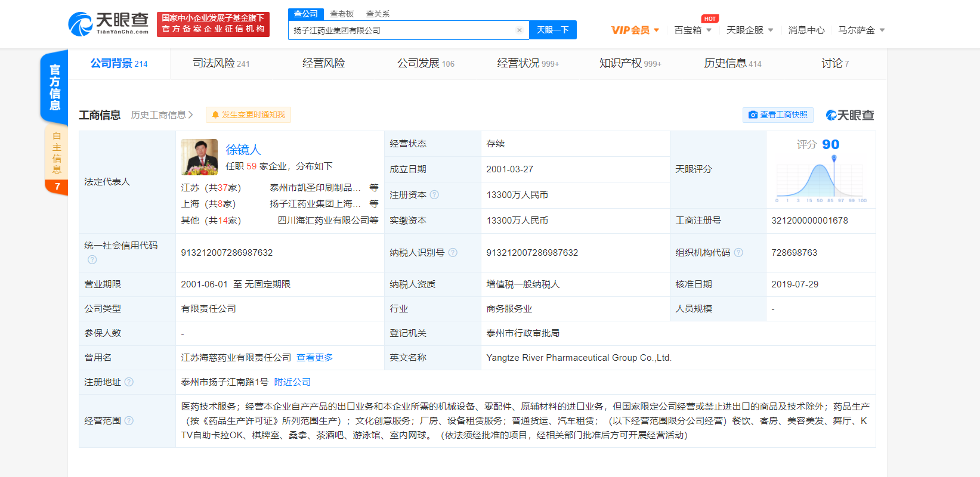Viewport: 980px width, 477px height.
Task: Open VIP会员 dropdown
Action: point(635,30)
